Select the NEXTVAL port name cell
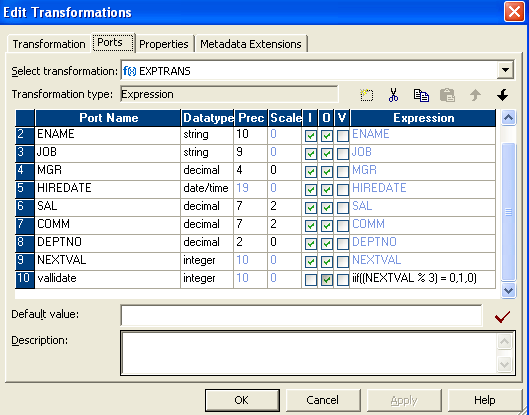Image resolution: width=529 pixels, height=415 pixels. click(108, 261)
